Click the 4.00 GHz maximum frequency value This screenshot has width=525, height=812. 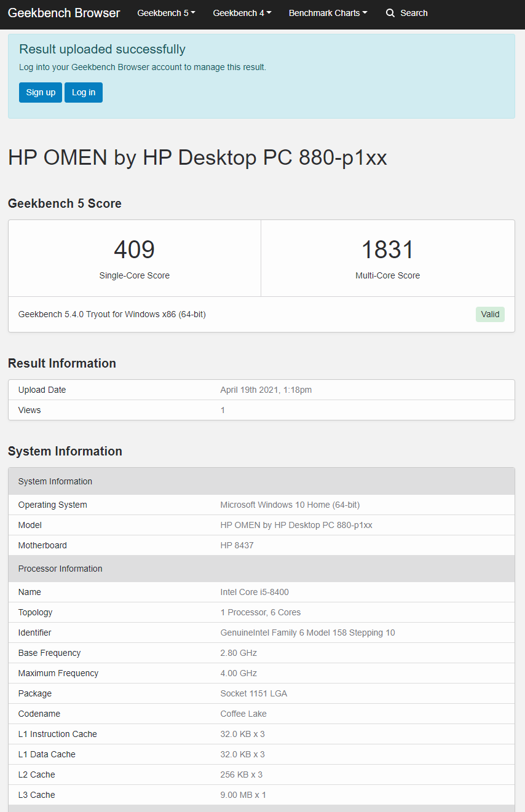(x=239, y=673)
